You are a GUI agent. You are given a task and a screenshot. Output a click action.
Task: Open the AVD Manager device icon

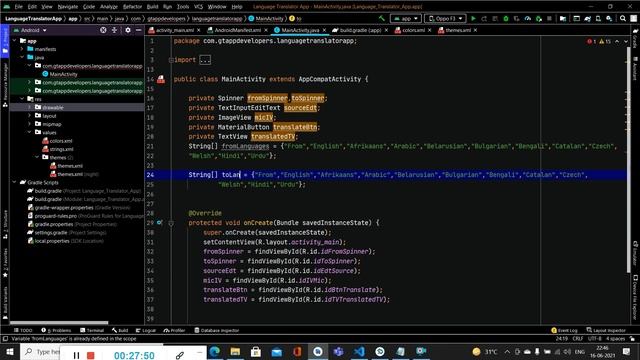[598, 18]
